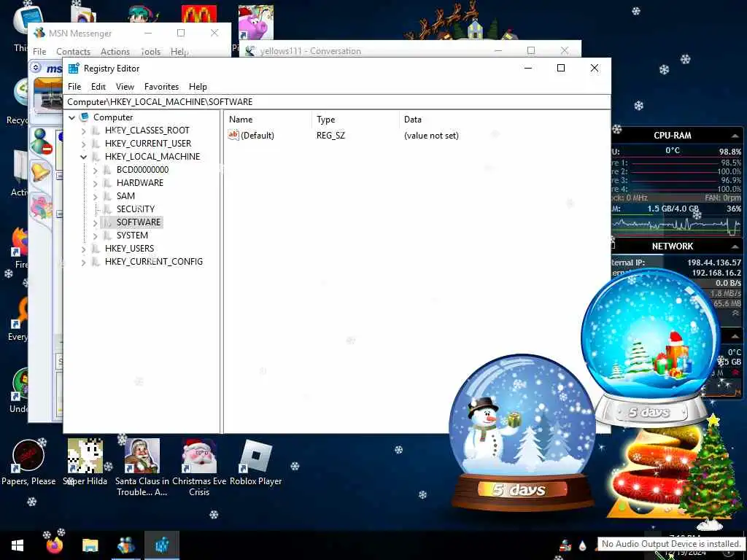
Task: Switch to MSN Messenger taskbar button
Action: (x=125, y=545)
